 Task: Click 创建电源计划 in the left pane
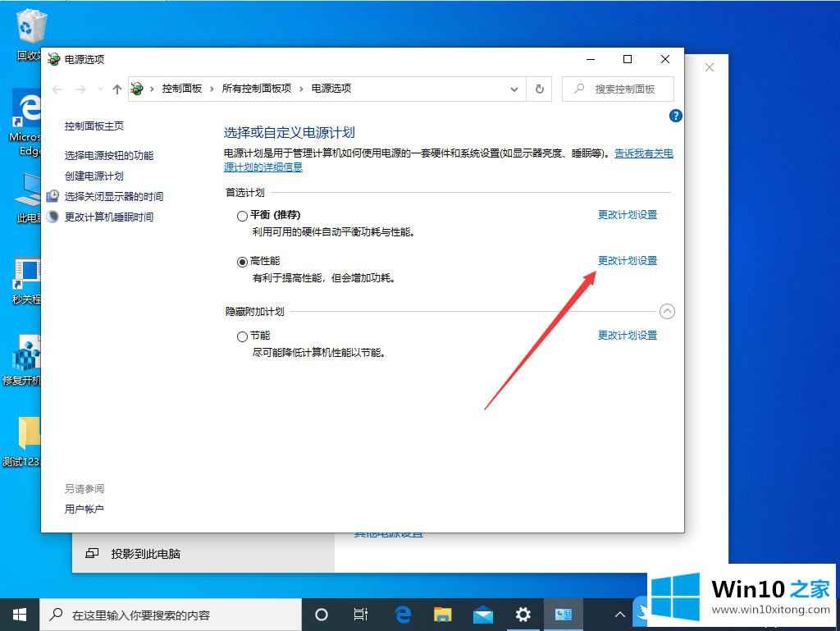tap(94, 176)
